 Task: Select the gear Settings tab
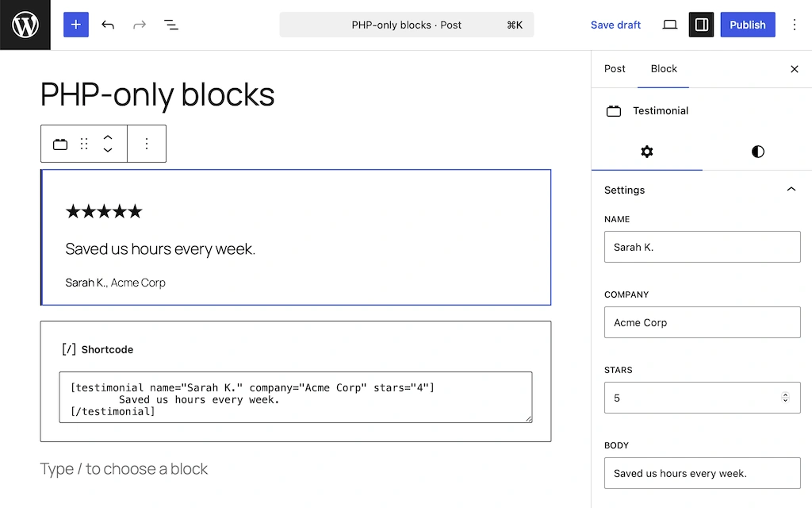click(647, 152)
